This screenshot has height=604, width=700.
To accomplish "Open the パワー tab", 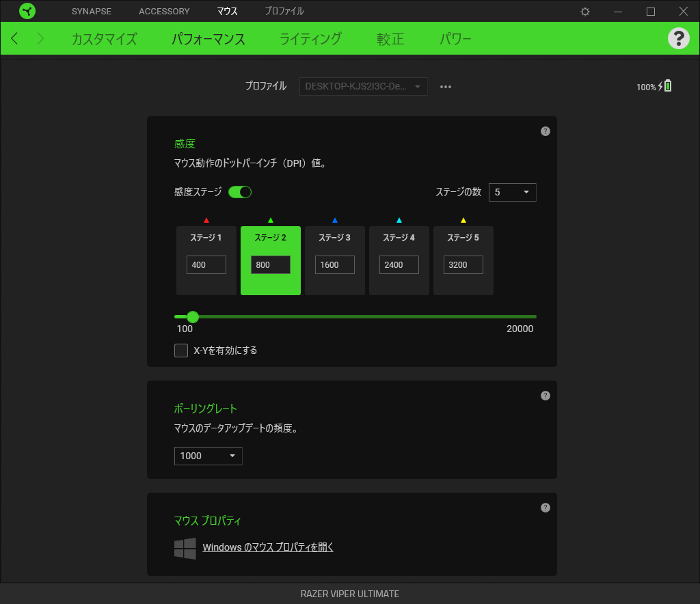I will [456, 39].
